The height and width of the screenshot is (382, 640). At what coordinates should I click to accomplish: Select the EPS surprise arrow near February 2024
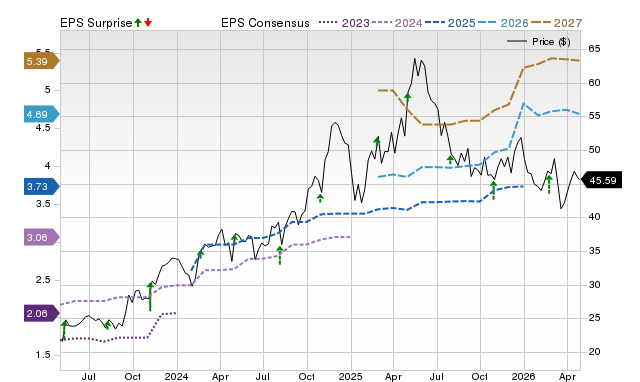[x=200, y=255]
